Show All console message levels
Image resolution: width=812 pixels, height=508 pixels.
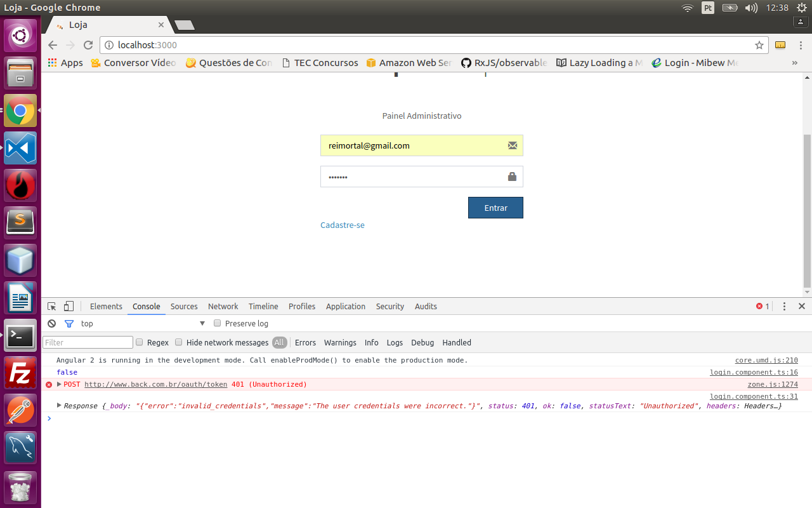point(279,342)
